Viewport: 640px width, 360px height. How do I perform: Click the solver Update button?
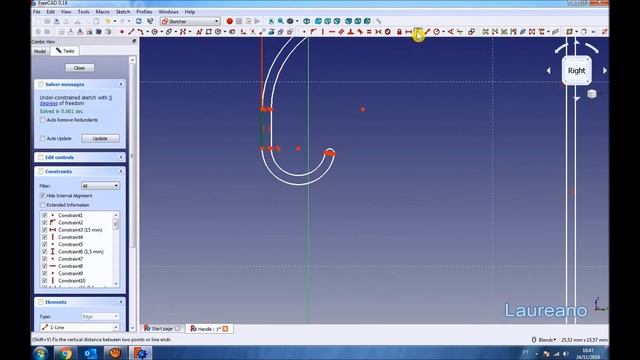[x=100, y=138]
